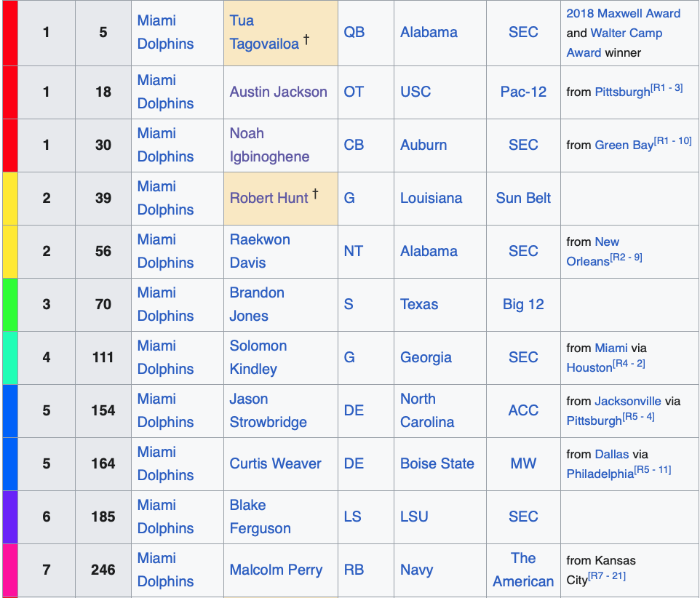Open the Curtis Weaver player link
Screen dimensions: 700x598
coord(275,463)
